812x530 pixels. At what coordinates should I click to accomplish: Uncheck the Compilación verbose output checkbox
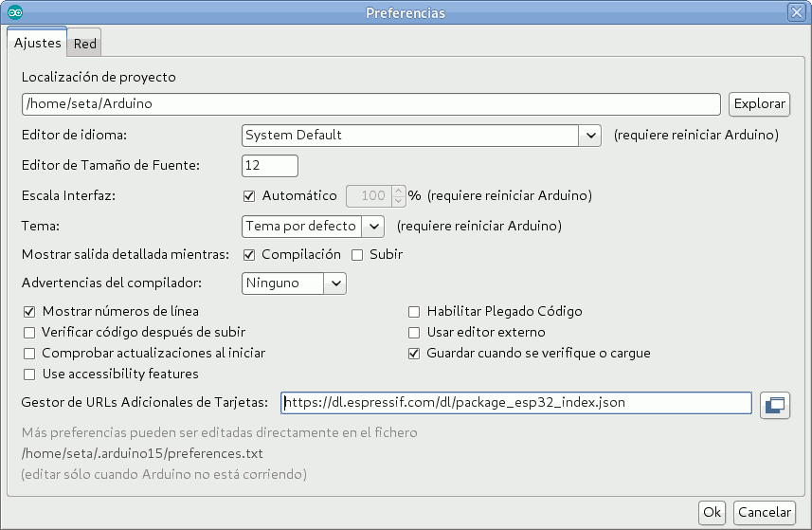[249, 255]
